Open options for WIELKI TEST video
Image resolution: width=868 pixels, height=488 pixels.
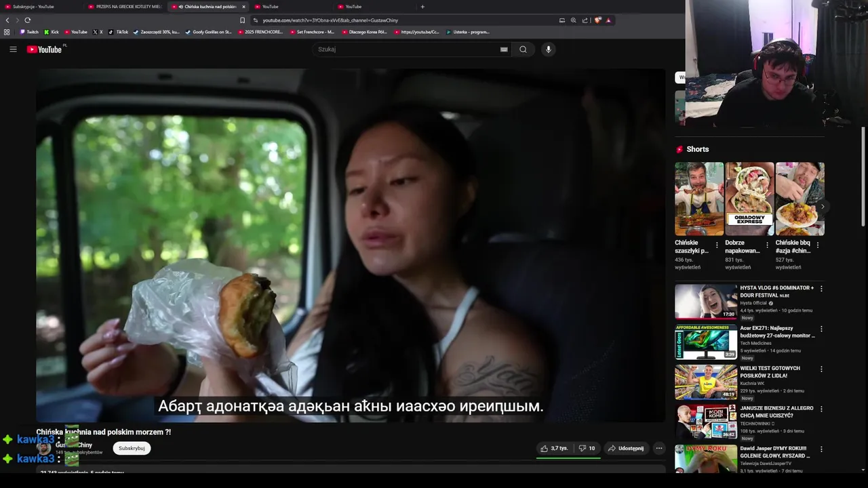(821, 369)
